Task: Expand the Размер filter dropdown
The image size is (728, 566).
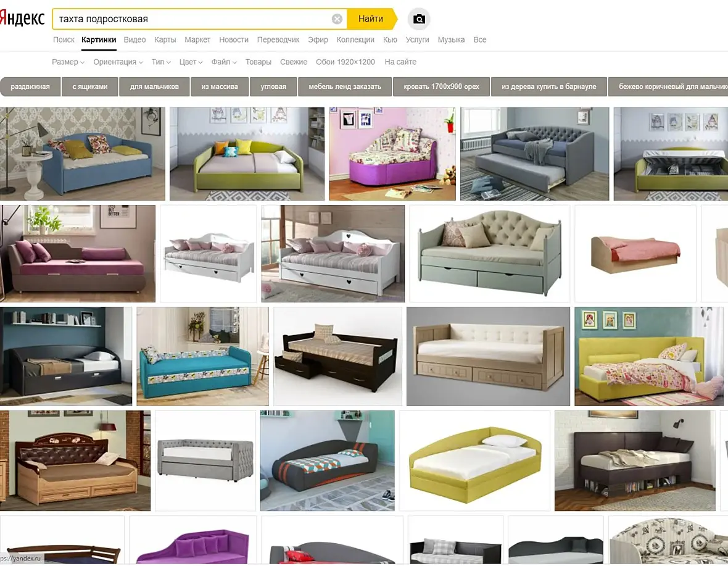Action: click(68, 62)
